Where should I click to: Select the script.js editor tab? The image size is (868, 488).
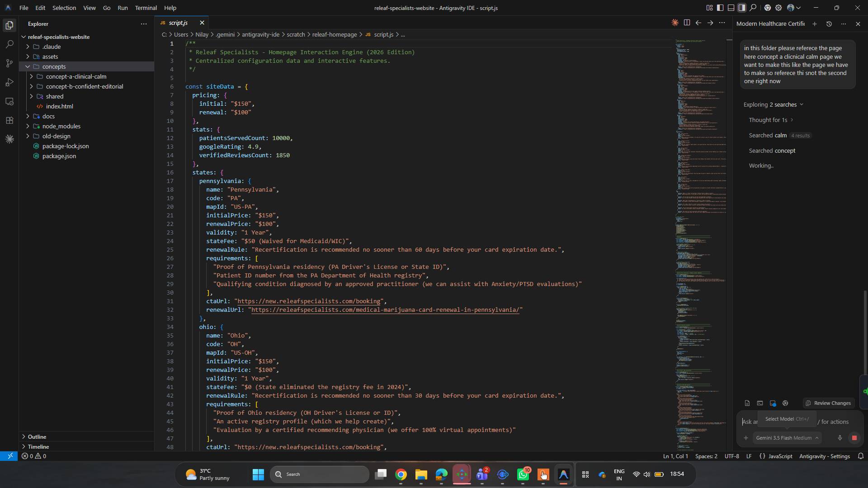(x=178, y=23)
